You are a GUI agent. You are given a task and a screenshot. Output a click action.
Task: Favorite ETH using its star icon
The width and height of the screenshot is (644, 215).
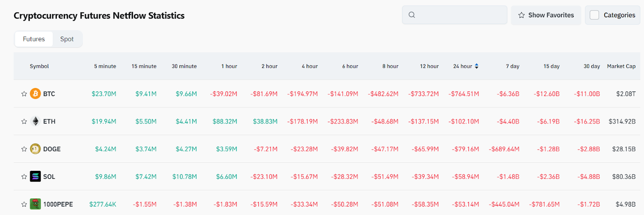pyautogui.click(x=24, y=122)
